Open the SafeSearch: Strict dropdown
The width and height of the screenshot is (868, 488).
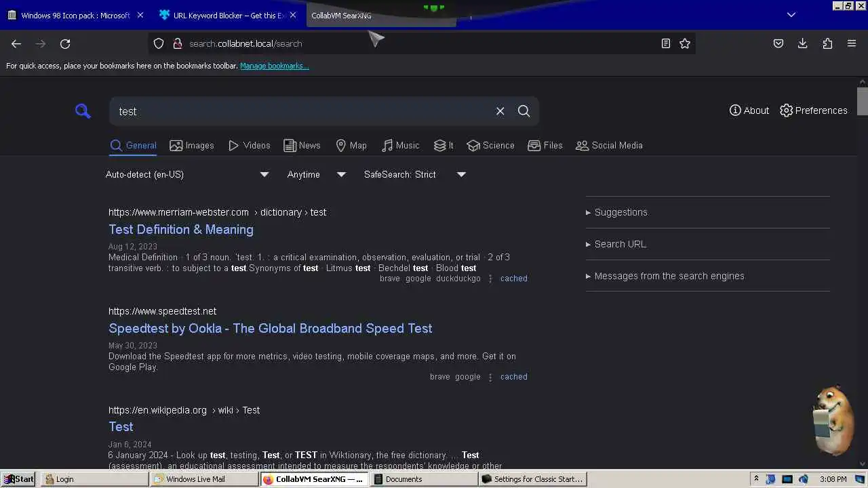pyautogui.click(x=415, y=174)
